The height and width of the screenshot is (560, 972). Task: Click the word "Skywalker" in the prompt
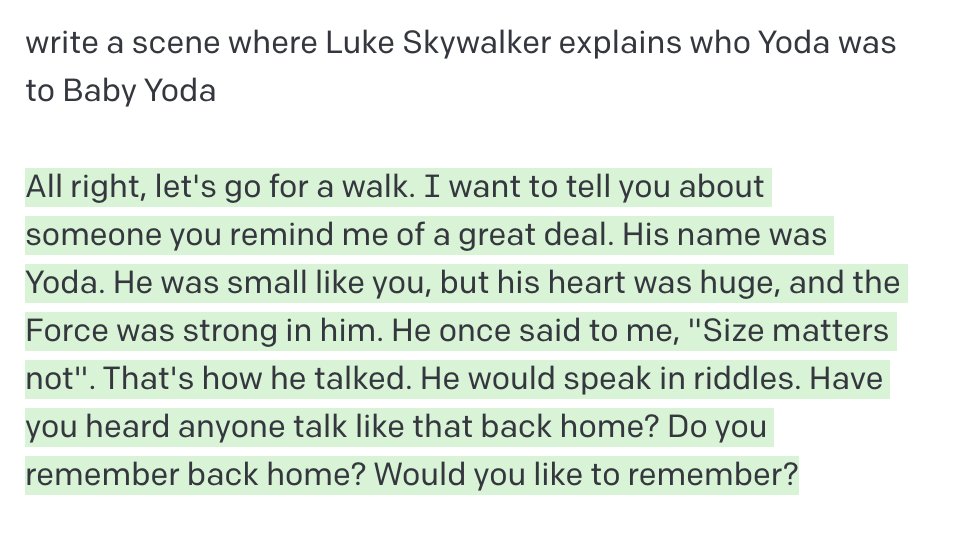click(476, 43)
